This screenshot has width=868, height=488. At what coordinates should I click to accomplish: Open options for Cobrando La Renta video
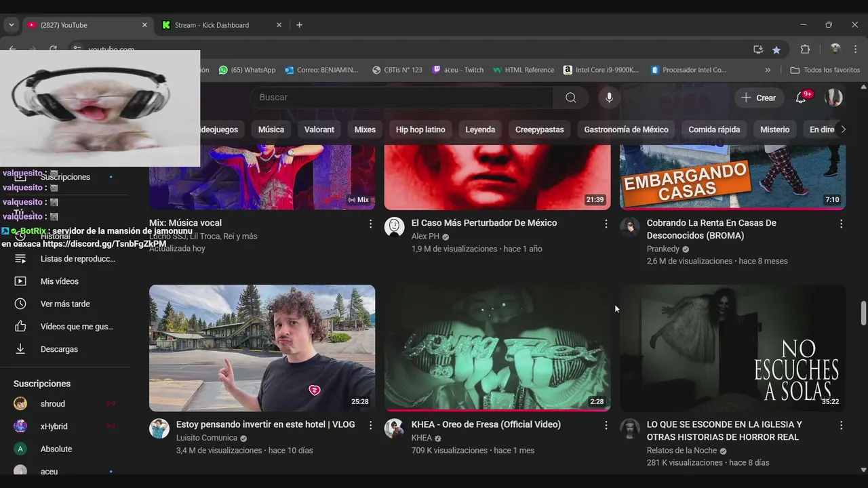841,224
